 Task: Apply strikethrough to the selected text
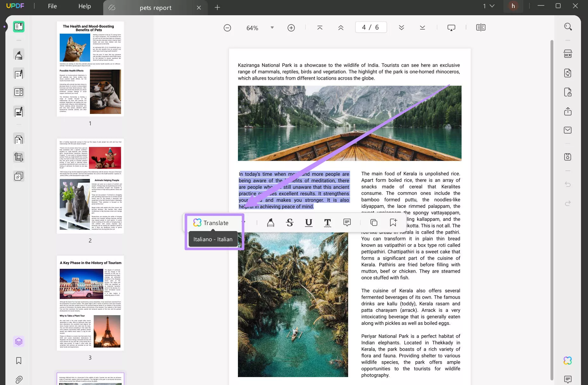tap(290, 223)
